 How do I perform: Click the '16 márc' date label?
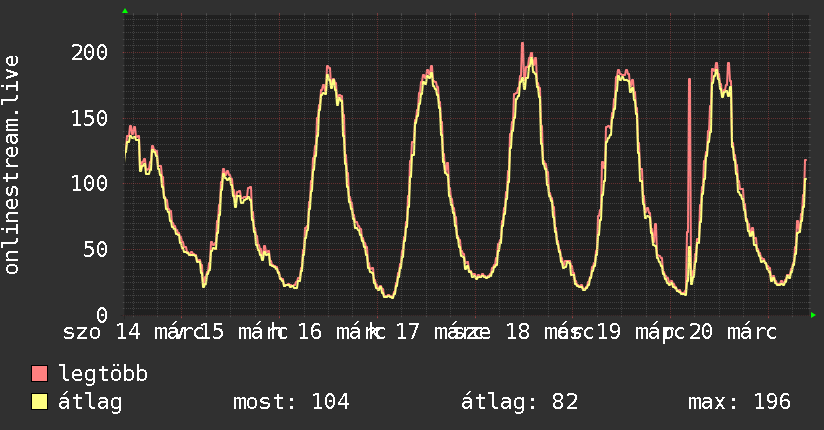pos(335,332)
